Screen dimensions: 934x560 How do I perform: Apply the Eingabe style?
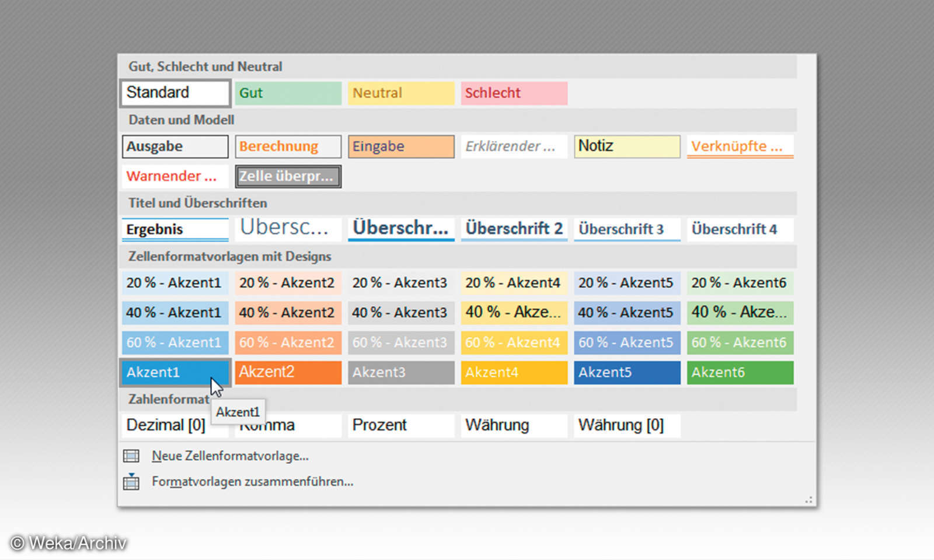(x=400, y=146)
